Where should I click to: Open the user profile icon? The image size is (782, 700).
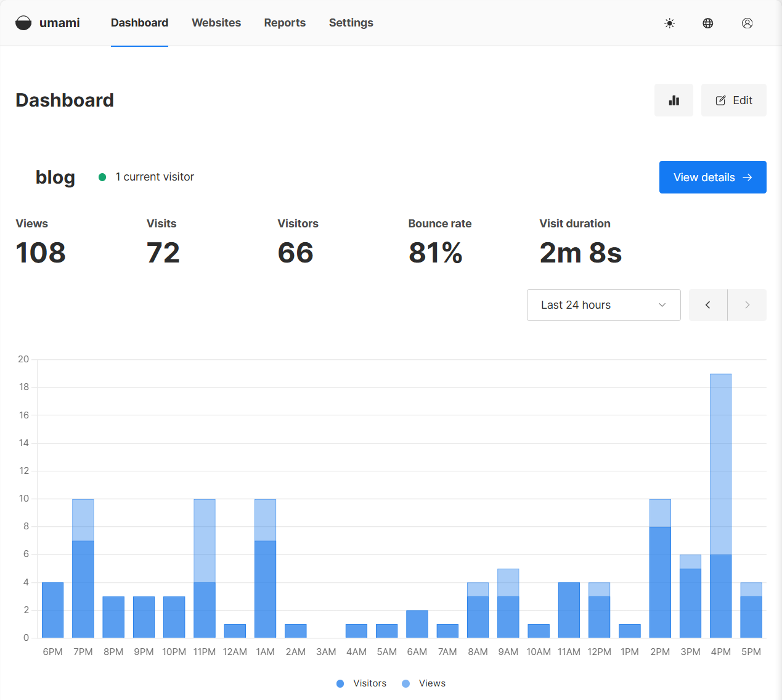[x=747, y=23]
